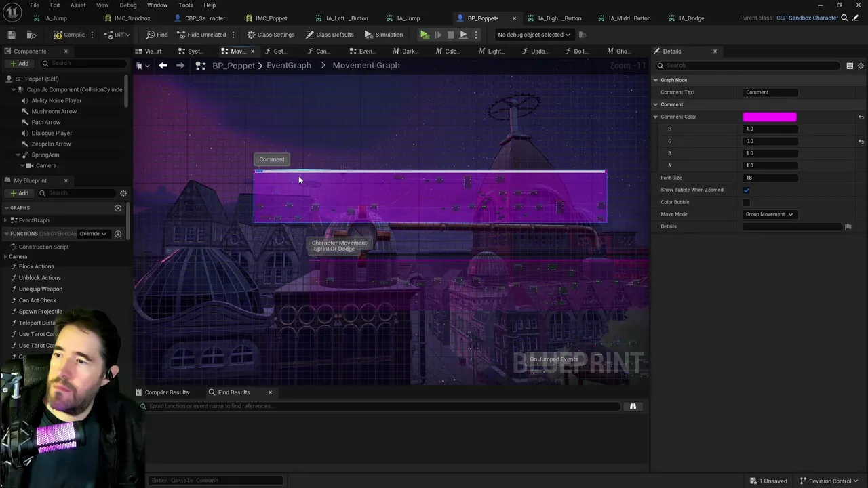This screenshot has height=488, width=868.
Task: Add a new graph with plus icon
Action: 118,208
